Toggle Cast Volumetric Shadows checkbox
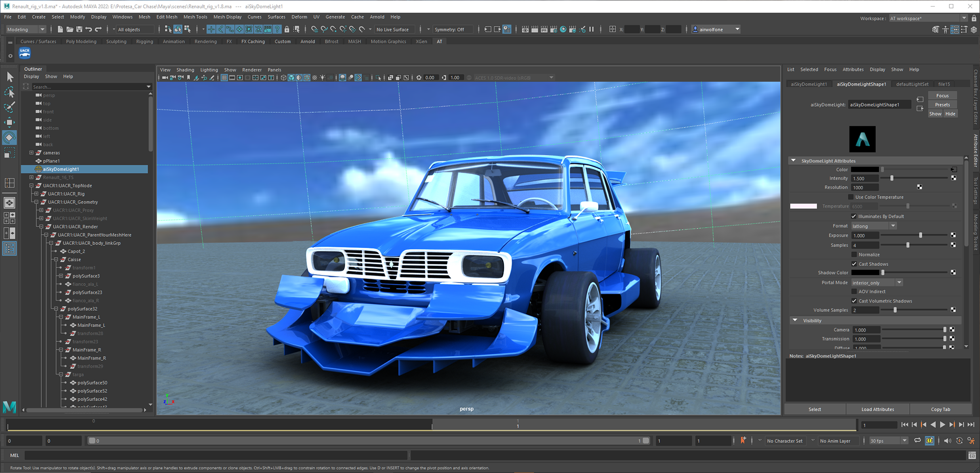The height and width of the screenshot is (473, 980). [x=854, y=301]
